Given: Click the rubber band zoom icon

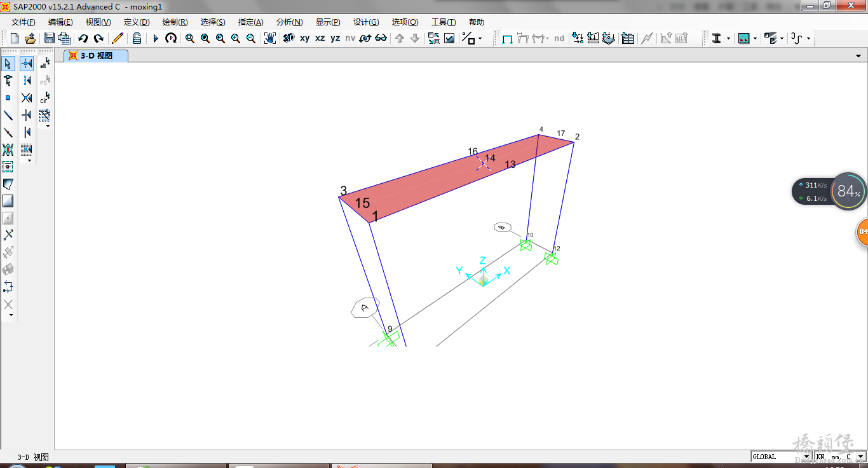Looking at the screenshot, I should coord(190,38).
